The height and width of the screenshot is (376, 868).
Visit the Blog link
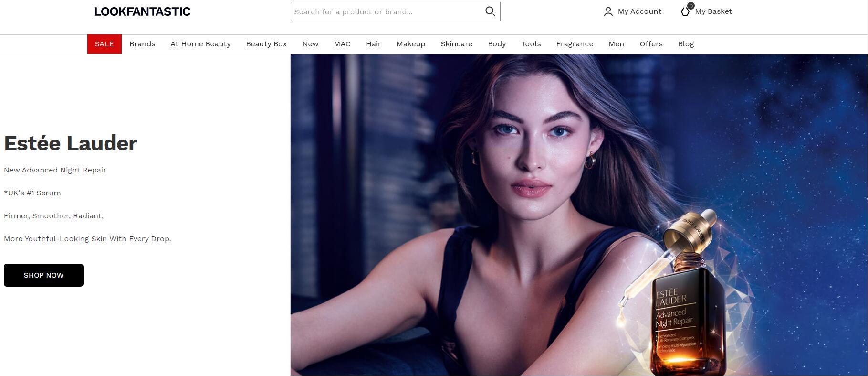point(686,44)
